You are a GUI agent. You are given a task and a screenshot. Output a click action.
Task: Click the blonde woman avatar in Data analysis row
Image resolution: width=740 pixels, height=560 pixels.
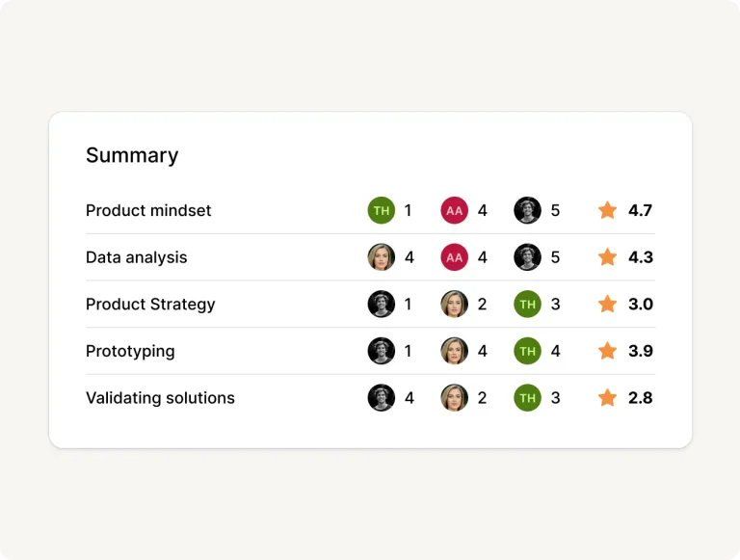(x=382, y=257)
